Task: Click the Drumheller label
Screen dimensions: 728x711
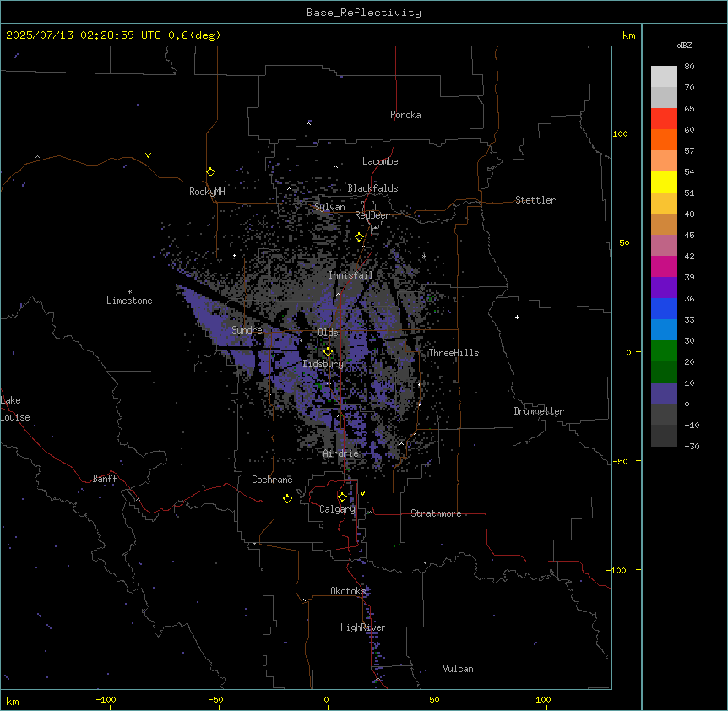Action: click(539, 411)
